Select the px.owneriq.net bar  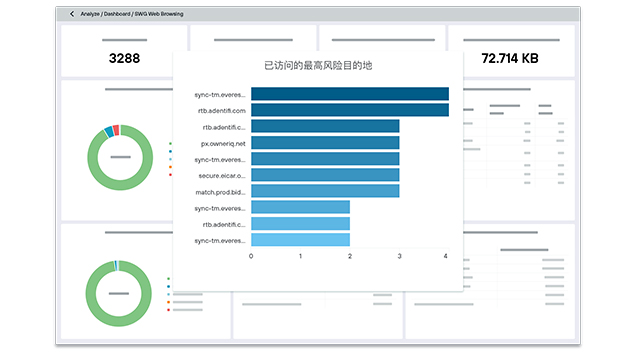pyautogui.click(x=325, y=142)
